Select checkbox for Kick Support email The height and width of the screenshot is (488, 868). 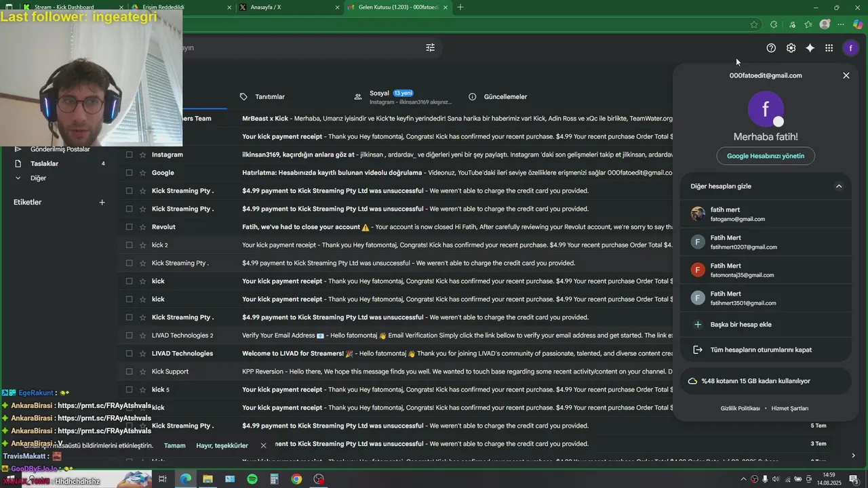point(129,371)
